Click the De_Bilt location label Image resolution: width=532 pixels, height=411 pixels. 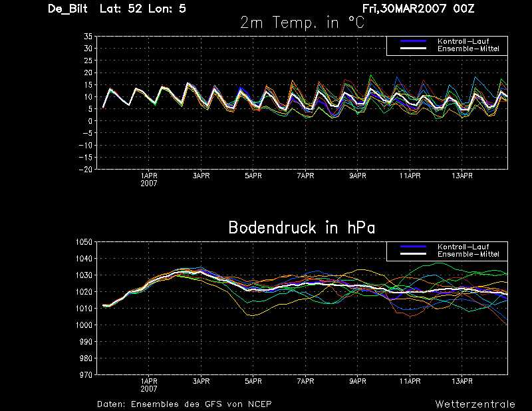click(68, 9)
